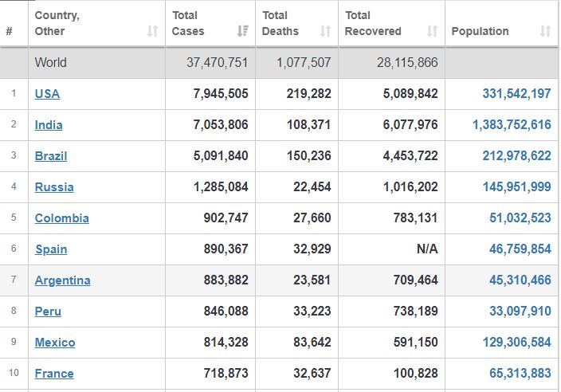Open the Russia country link
Viewport: 561px width, 392px height.
(x=54, y=187)
